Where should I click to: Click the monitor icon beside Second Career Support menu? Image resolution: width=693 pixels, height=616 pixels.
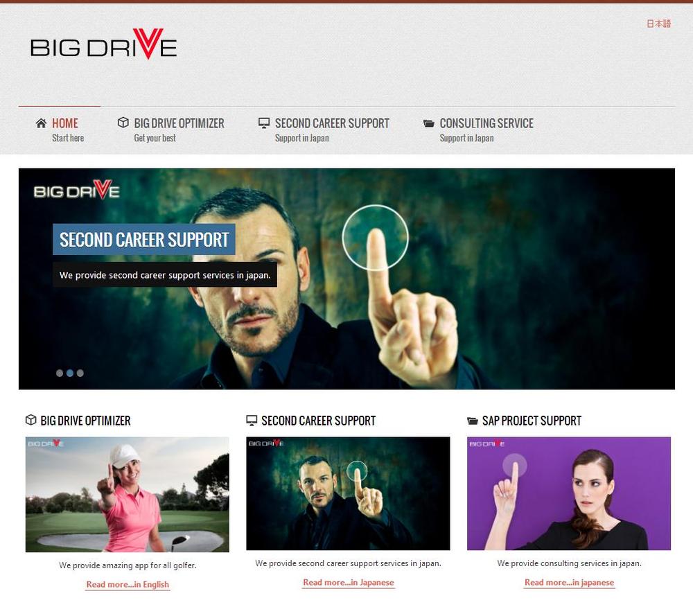[264, 123]
